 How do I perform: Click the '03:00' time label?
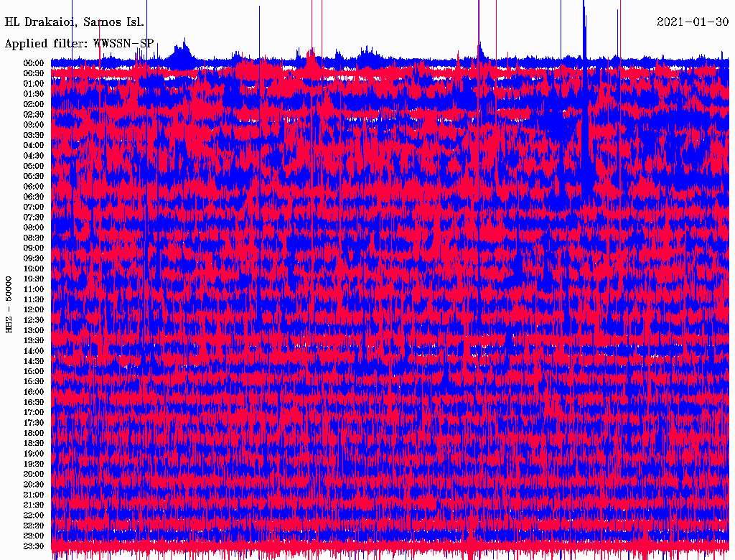[34, 125]
